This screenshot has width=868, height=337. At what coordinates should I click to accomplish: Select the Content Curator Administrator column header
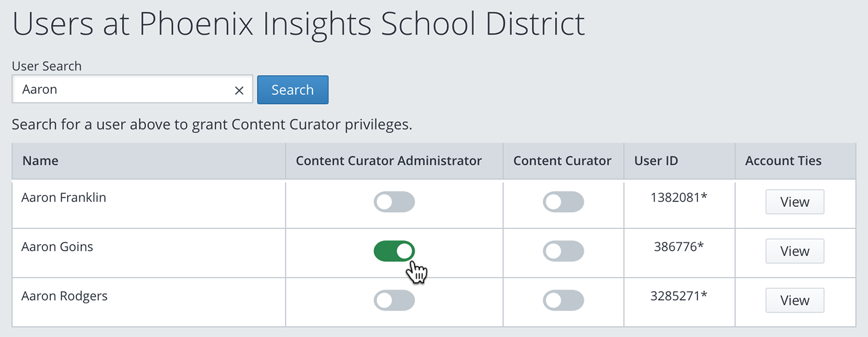coord(389,161)
